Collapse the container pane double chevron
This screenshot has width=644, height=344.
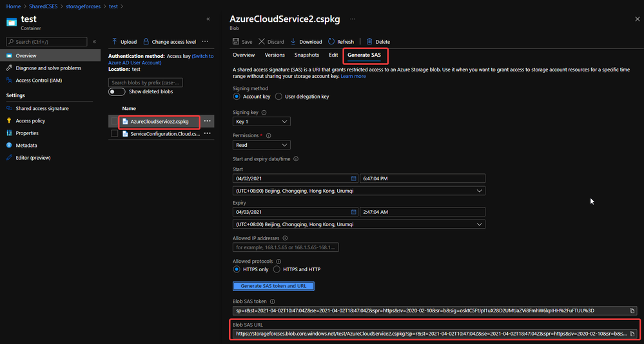coord(208,19)
